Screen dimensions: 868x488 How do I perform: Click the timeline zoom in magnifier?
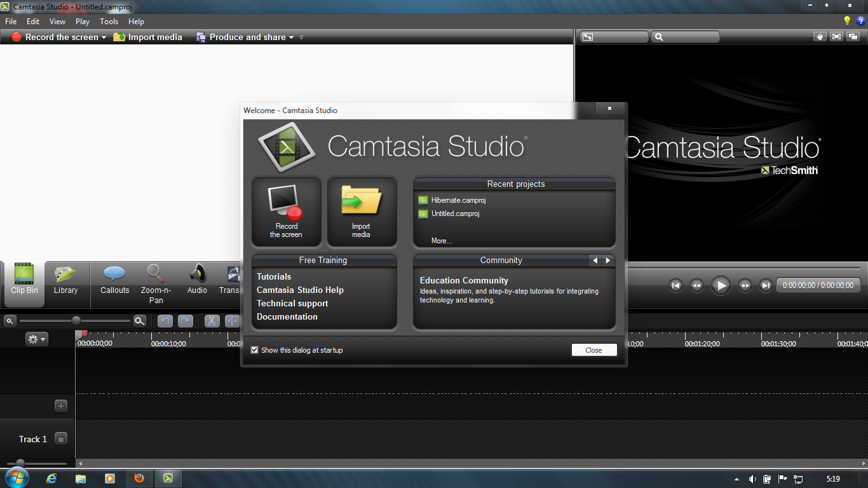[140, 321]
